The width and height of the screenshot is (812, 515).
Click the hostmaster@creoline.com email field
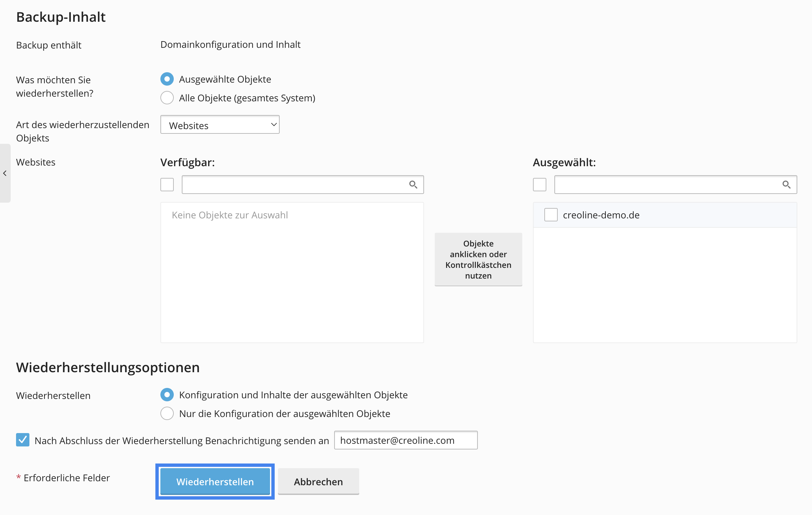406,440
